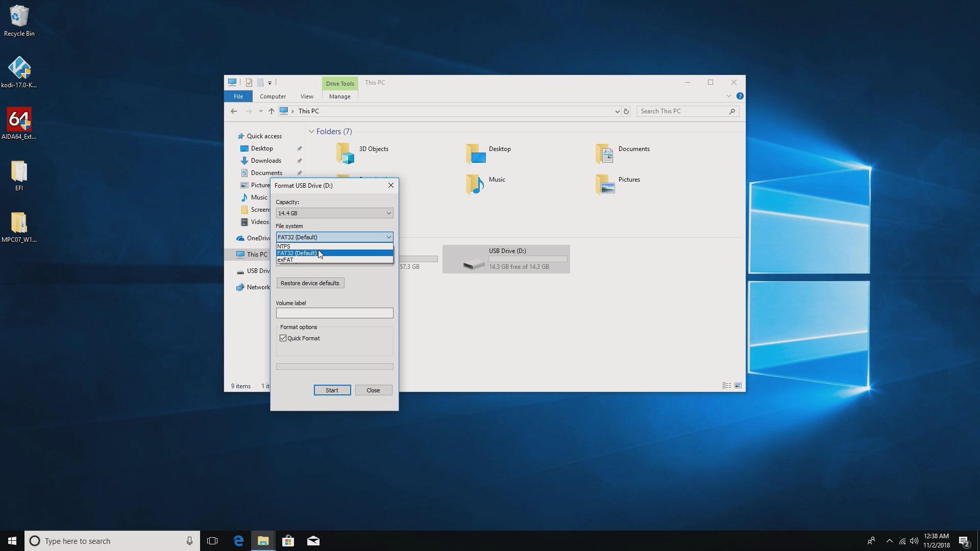980x551 pixels.
Task: Open the Capacity dropdown showing 14.4 GB
Action: (334, 213)
